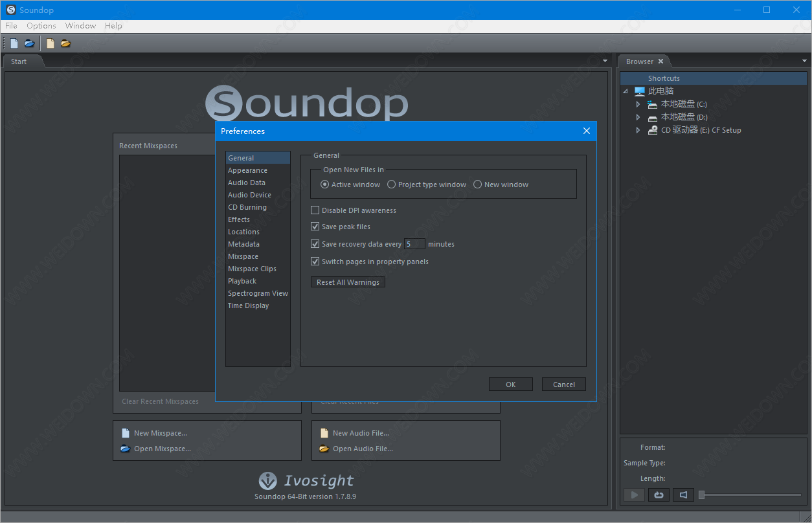Click the recovery minutes input field
Image resolution: width=812 pixels, height=523 pixels.
[x=414, y=244]
